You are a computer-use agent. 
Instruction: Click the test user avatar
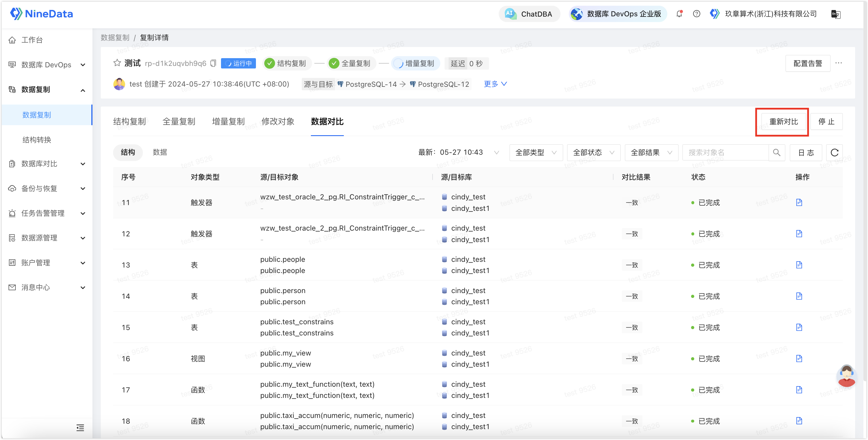tap(119, 84)
